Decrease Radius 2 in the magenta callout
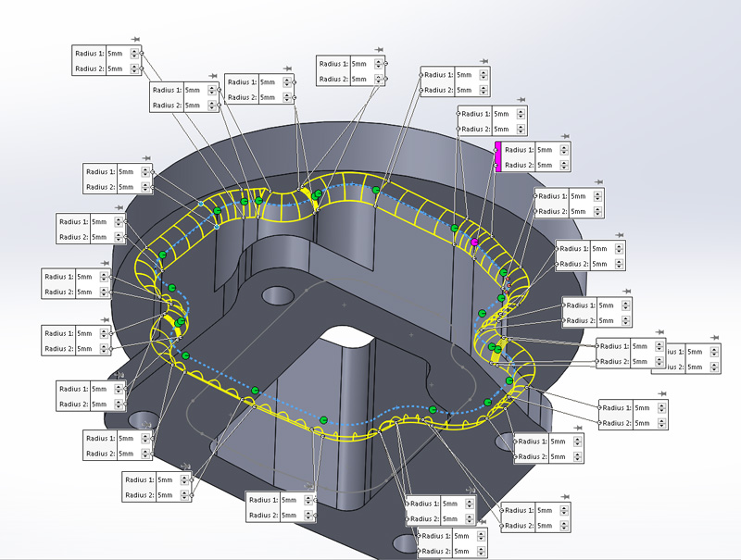Image resolution: width=741 pixels, height=560 pixels. (x=564, y=168)
